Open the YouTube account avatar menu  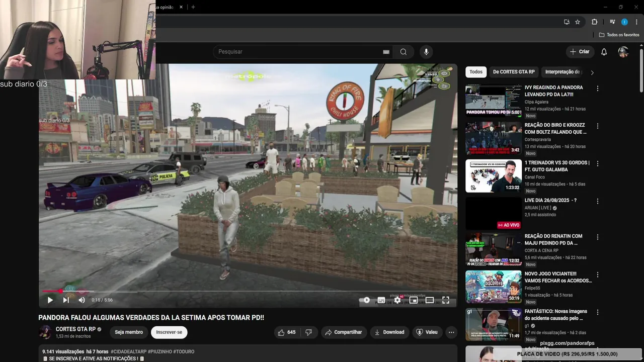[623, 52]
